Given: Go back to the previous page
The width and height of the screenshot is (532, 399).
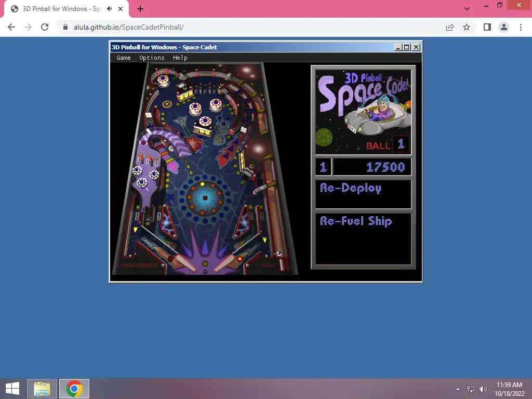Looking at the screenshot, I should (x=11, y=27).
